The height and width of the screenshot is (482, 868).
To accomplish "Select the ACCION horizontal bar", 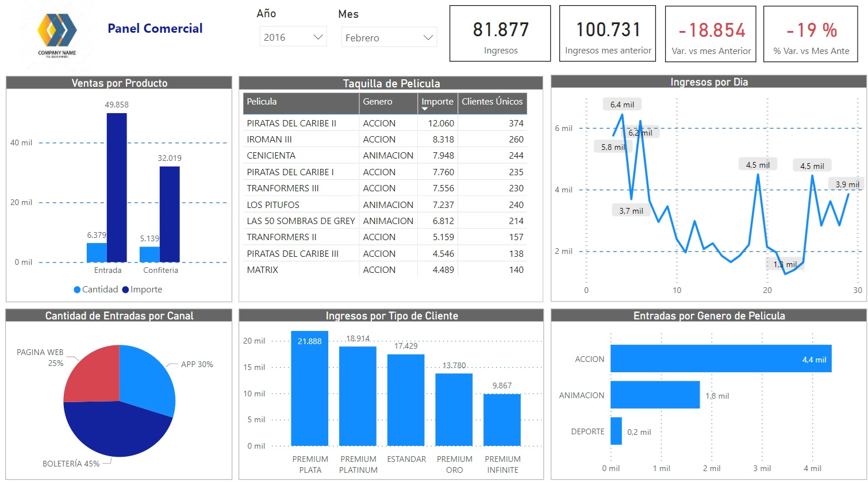I will [719, 358].
